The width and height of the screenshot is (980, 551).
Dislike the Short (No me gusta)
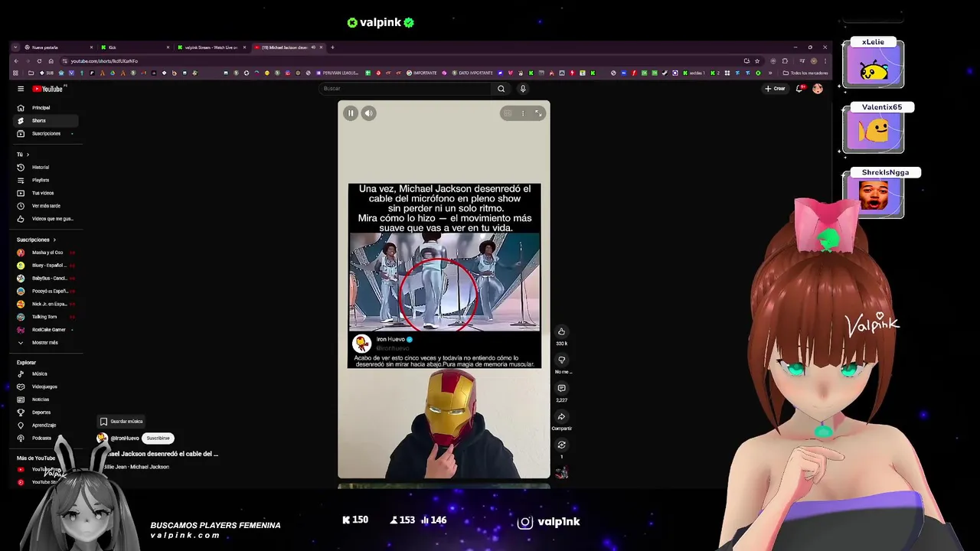(x=561, y=360)
